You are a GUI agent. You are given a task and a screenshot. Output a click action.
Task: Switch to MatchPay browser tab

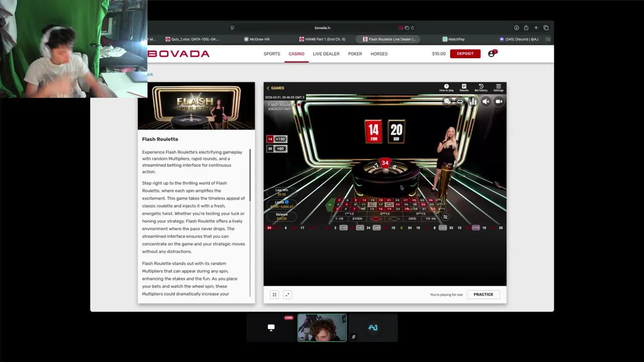(x=454, y=39)
